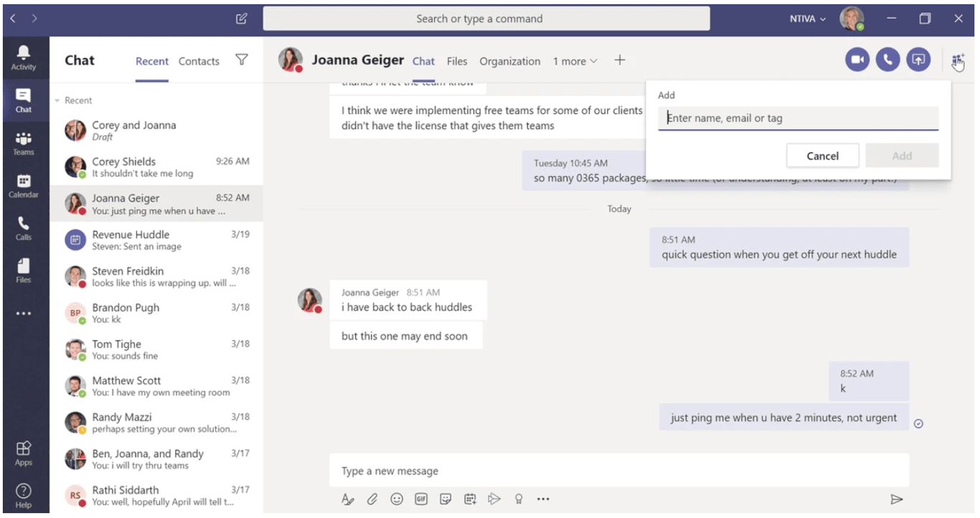Go back with the left navigation arrow
Screen dimensions: 980x518
(14, 19)
